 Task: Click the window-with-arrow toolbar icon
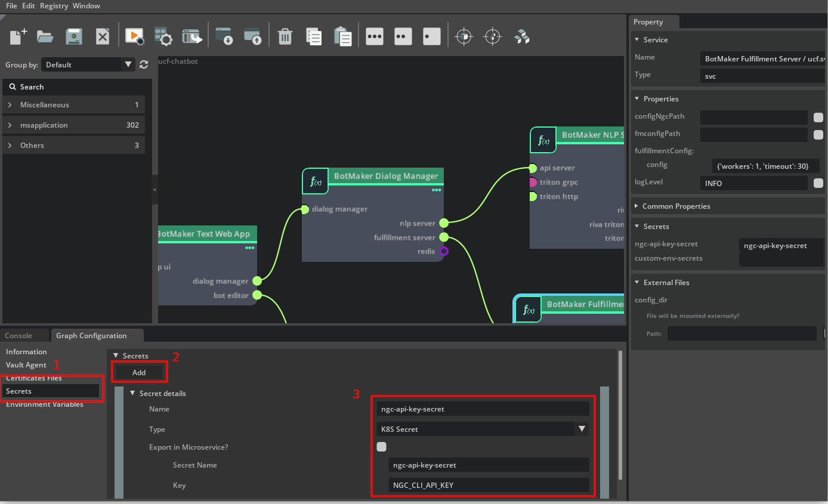[x=192, y=36]
